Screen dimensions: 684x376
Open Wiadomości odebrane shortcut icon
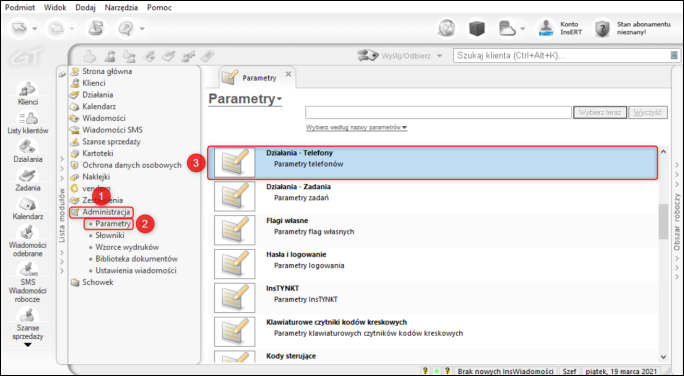point(27,232)
